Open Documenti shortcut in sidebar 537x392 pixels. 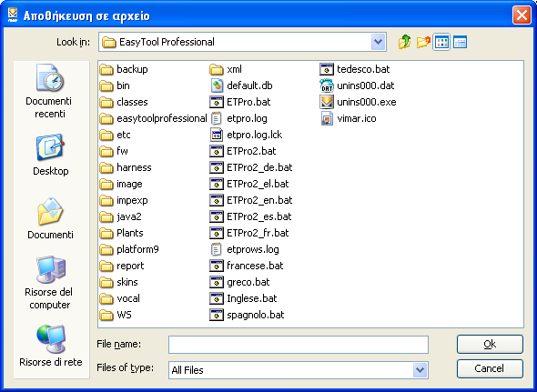point(50,218)
